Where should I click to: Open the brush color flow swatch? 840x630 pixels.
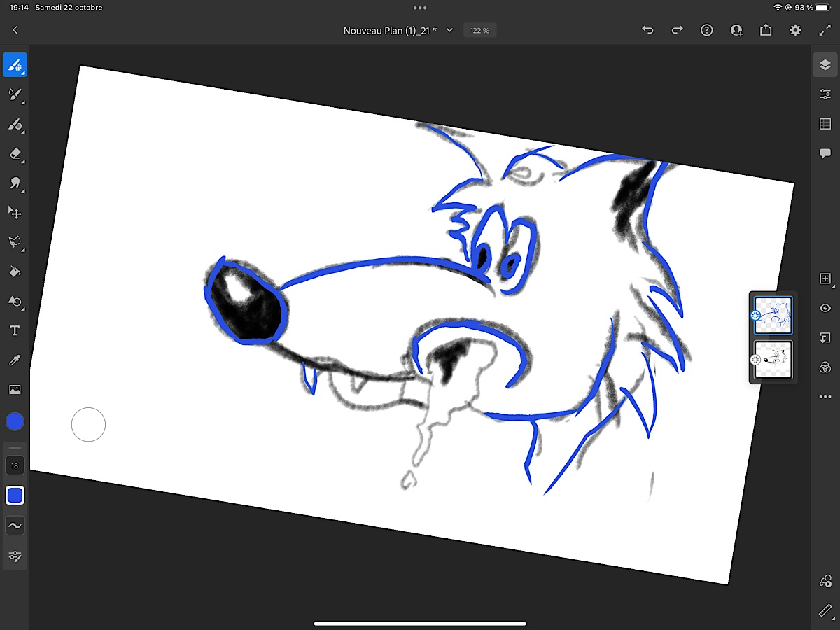[15, 496]
